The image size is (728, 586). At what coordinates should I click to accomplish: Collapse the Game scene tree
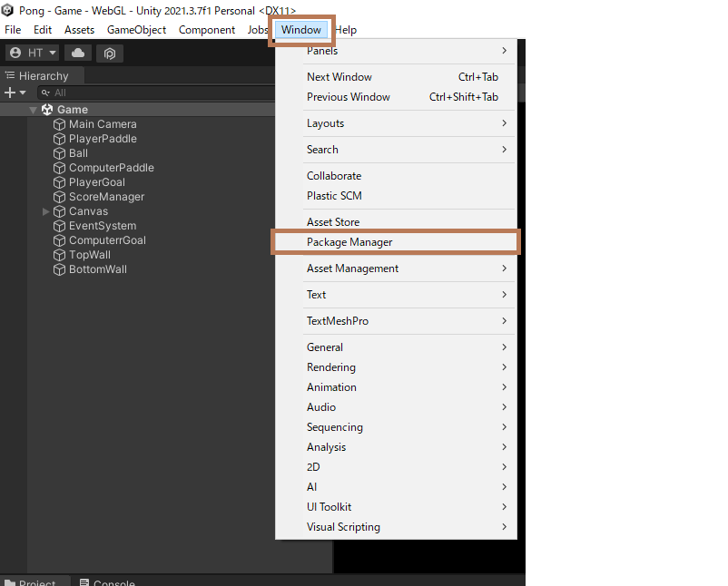[x=33, y=110]
